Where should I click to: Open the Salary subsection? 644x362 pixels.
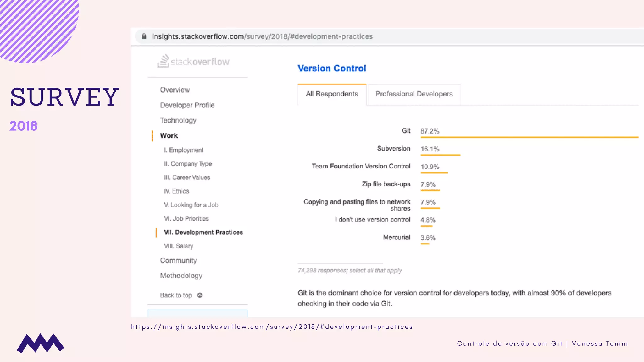point(178,246)
